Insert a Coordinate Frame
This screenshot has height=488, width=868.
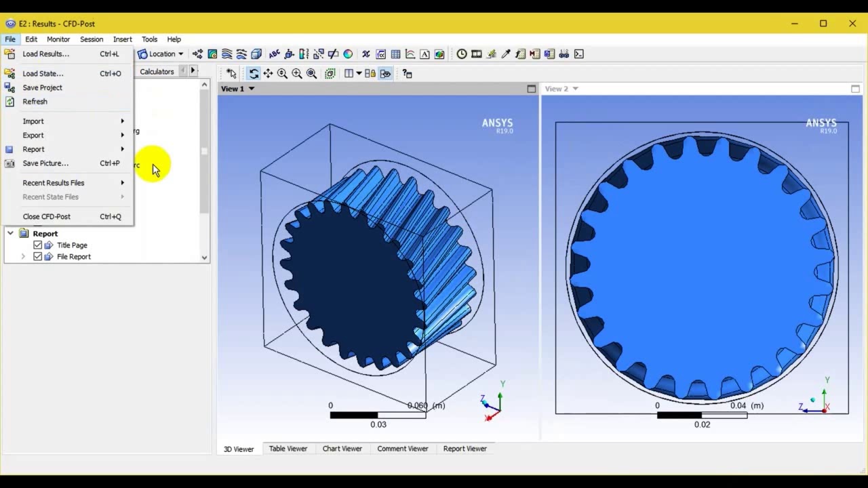(290, 54)
